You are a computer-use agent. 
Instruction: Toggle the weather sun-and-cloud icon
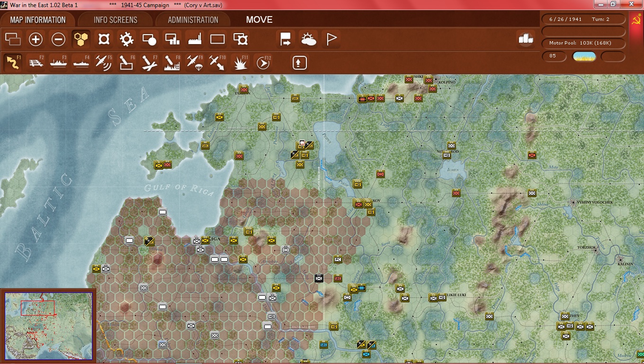click(308, 39)
